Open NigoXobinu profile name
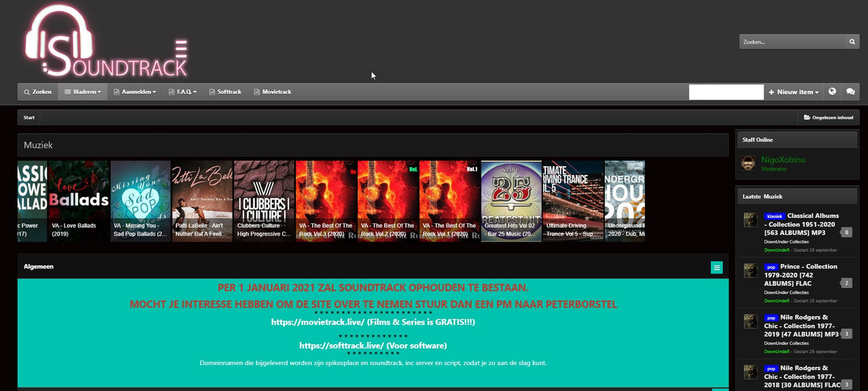The width and height of the screenshot is (868, 391). tap(783, 160)
